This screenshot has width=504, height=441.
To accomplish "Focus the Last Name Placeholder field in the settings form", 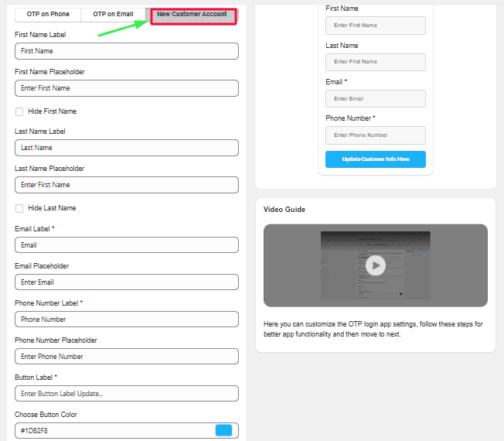I will (127, 185).
